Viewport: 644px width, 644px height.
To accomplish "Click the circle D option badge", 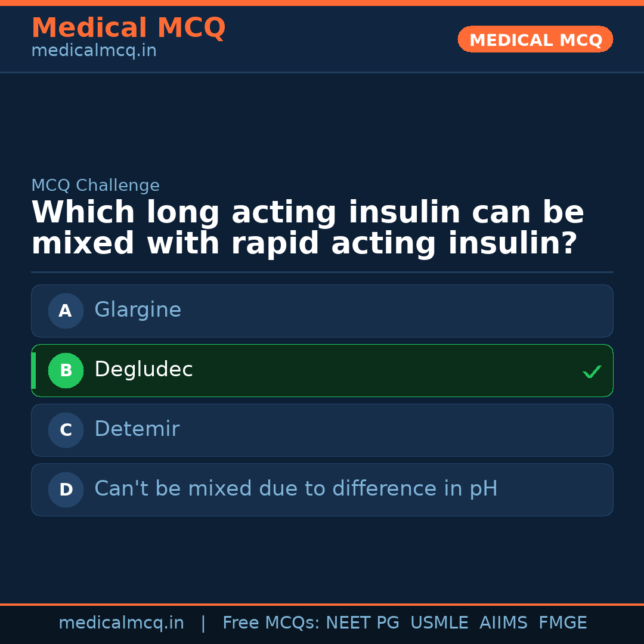I will 66,490.
